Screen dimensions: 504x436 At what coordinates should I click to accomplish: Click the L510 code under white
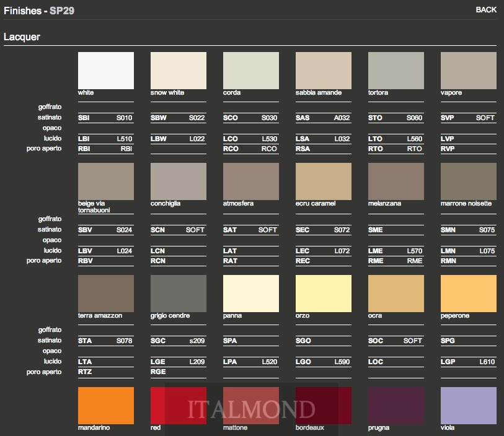[x=125, y=139]
